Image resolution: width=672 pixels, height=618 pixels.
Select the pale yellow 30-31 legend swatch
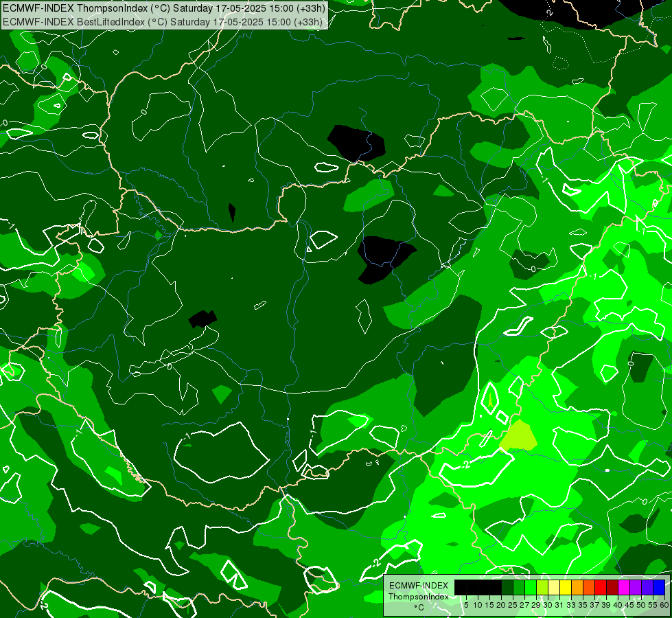point(554,587)
